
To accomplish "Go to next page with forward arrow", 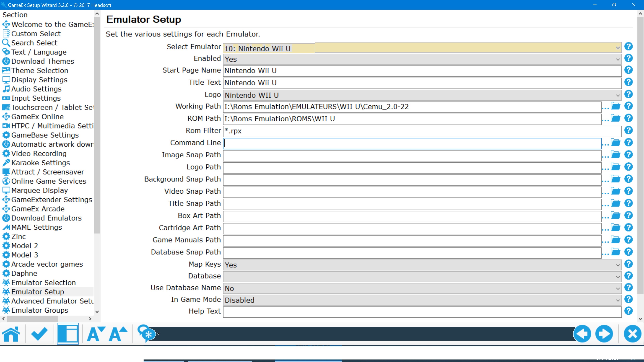I will click(604, 334).
